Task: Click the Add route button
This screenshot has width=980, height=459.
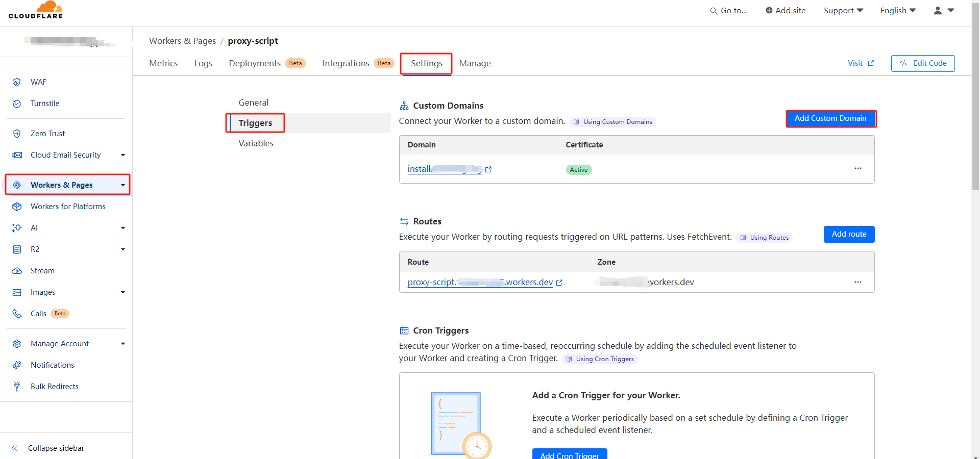Action: pyautogui.click(x=849, y=234)
